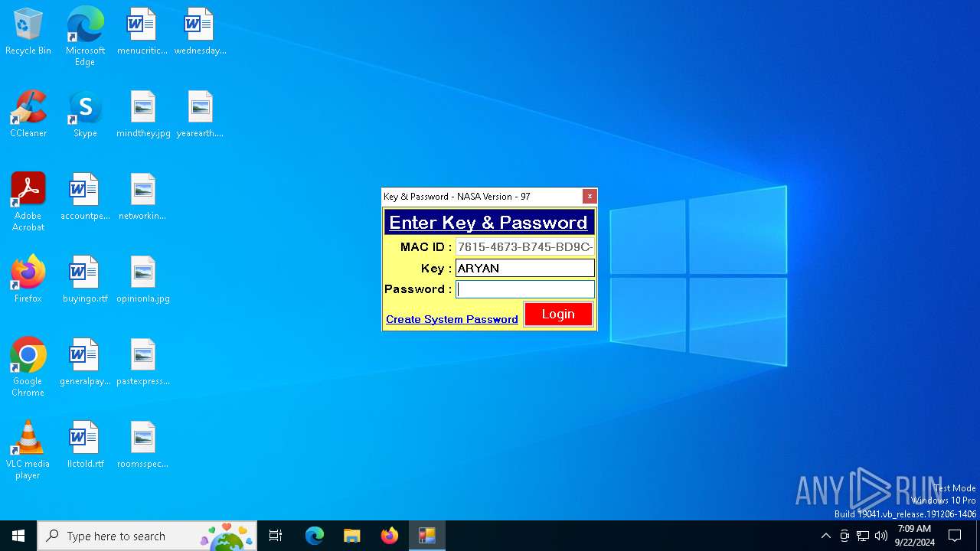
Task: Open network status tray icon
Action: click(863, 536)
